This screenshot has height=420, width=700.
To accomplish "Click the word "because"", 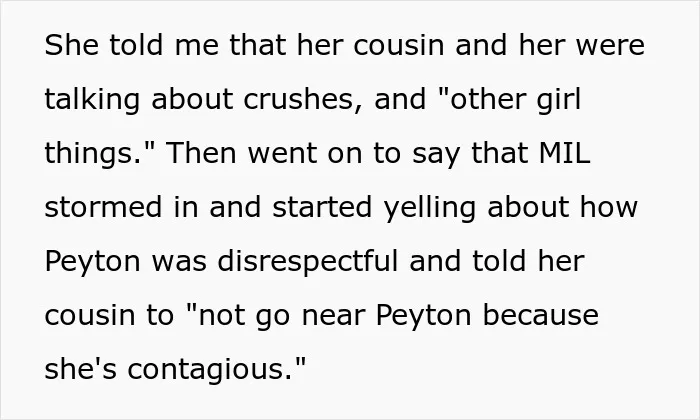I will pos(541,315).
